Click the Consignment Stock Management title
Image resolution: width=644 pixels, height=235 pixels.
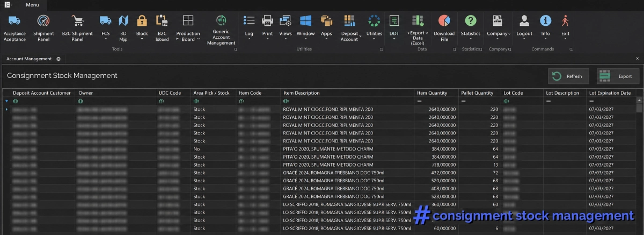click(62, 76)
